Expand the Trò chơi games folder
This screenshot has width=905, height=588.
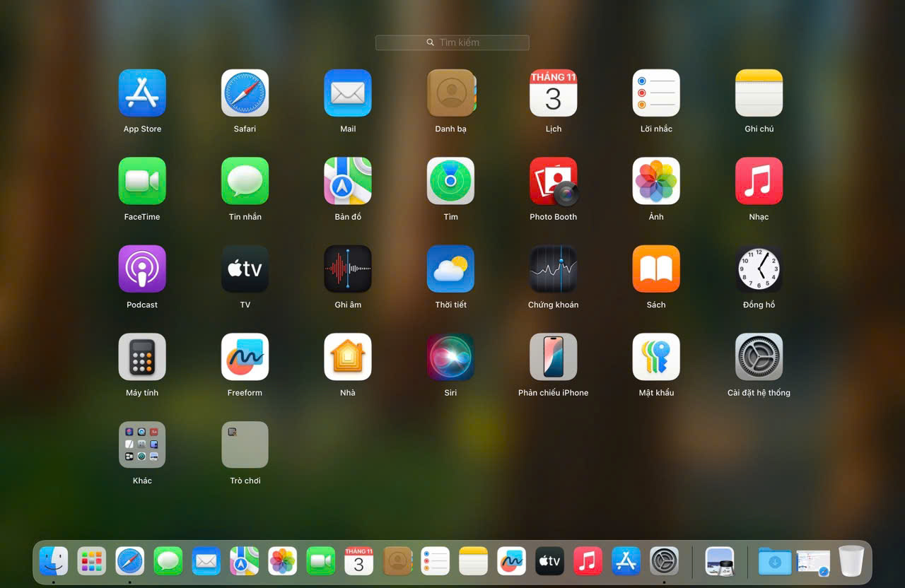pos(245,445)
